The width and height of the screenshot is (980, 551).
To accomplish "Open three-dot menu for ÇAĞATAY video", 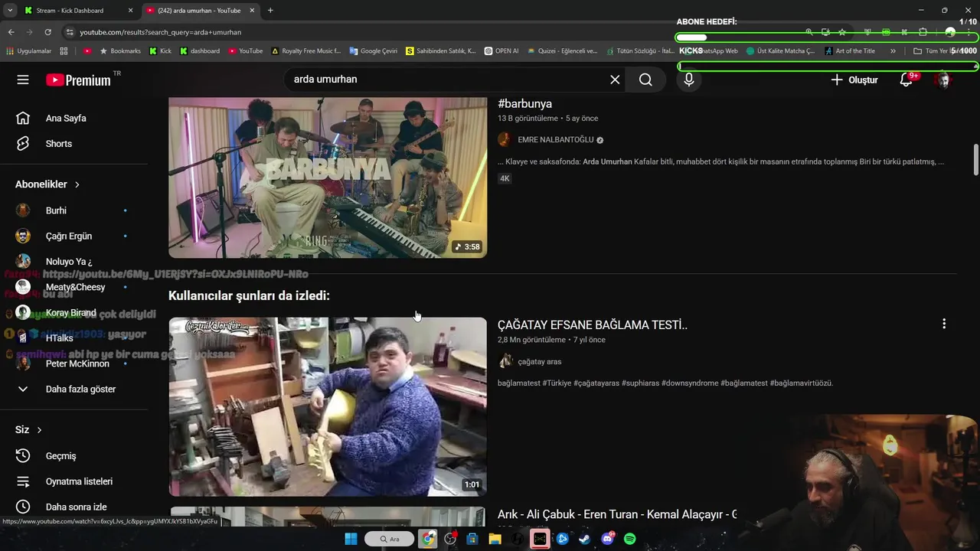I will click(944, 324).
